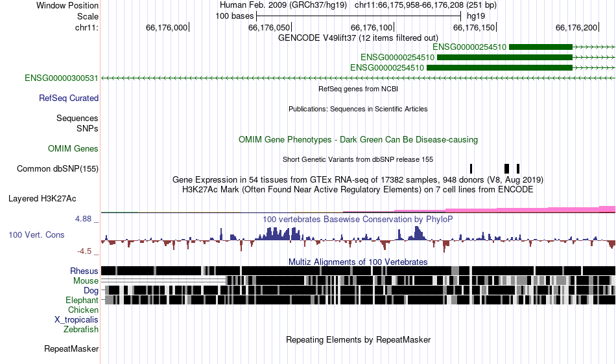Click the Layered H3K27Ac track label

click(42, 198)
